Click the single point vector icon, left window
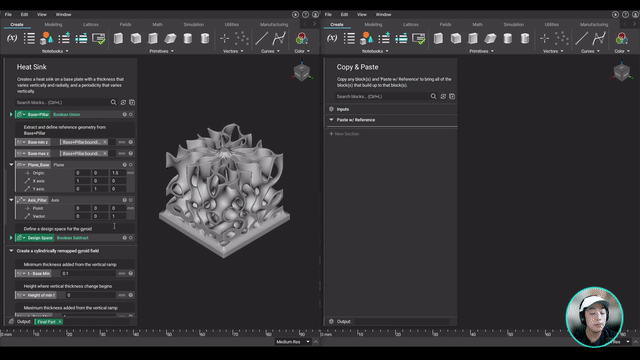 (224, 38)
